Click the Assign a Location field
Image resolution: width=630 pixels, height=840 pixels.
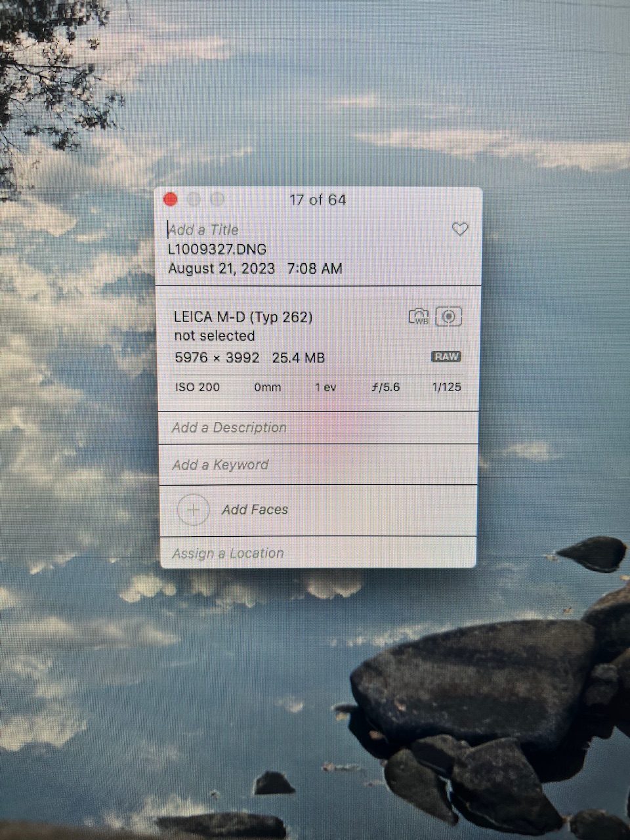pos(228,553)
